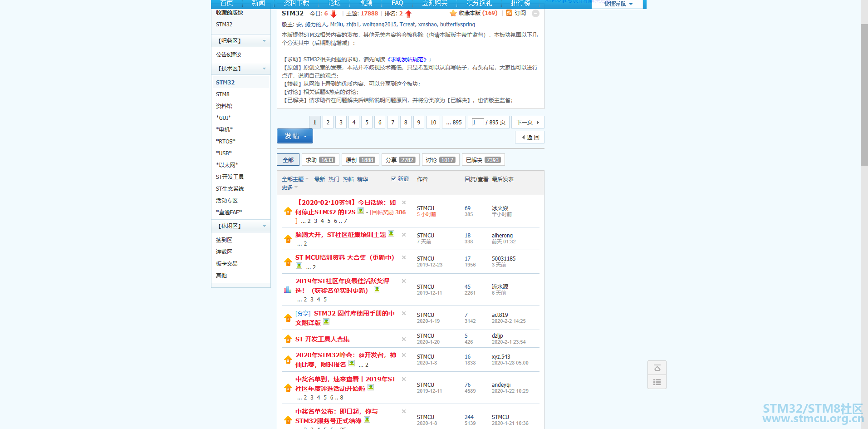The width and height of the screenshot is (868, 429).
Task: Click the list-view icon below scroll-to-top
Action: click(657, 382)
